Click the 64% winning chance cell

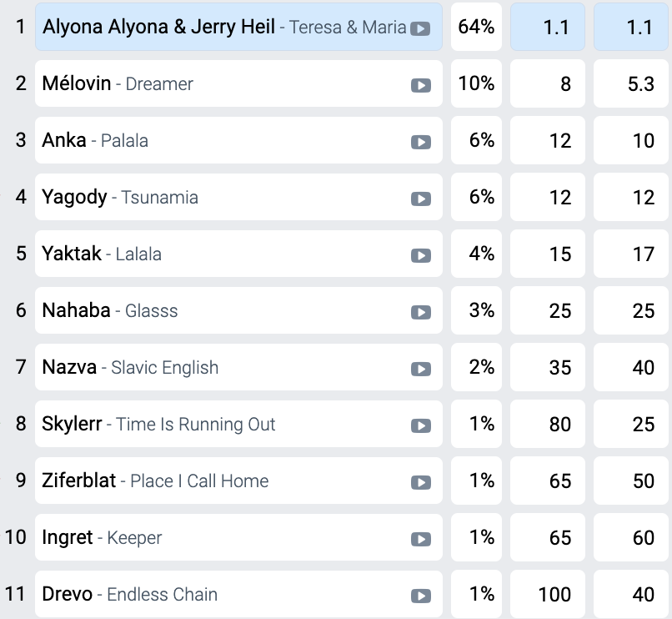click(x=476, y=27)
